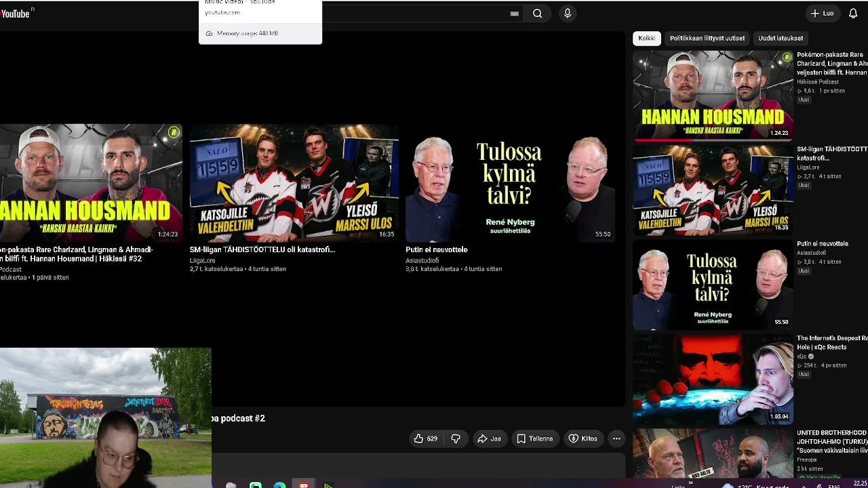
Task: Open LiigaLore channel below end-screen video
Action: point(203,260)
